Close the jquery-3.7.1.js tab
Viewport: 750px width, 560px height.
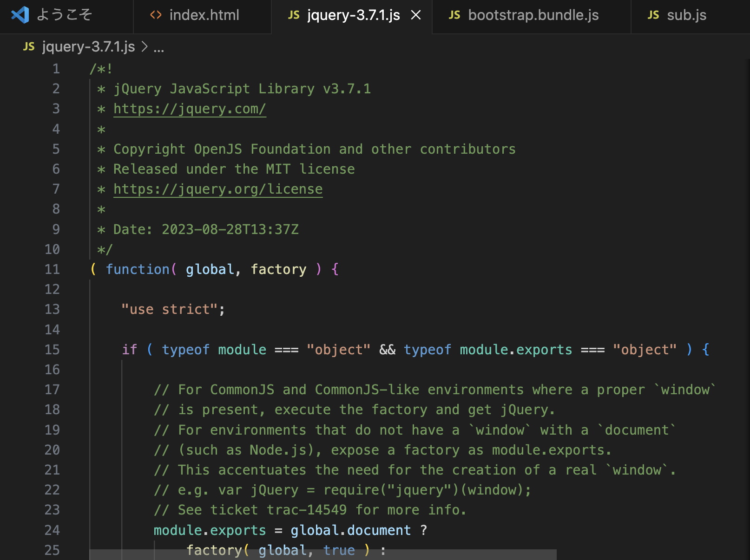(x=416, y=15)
